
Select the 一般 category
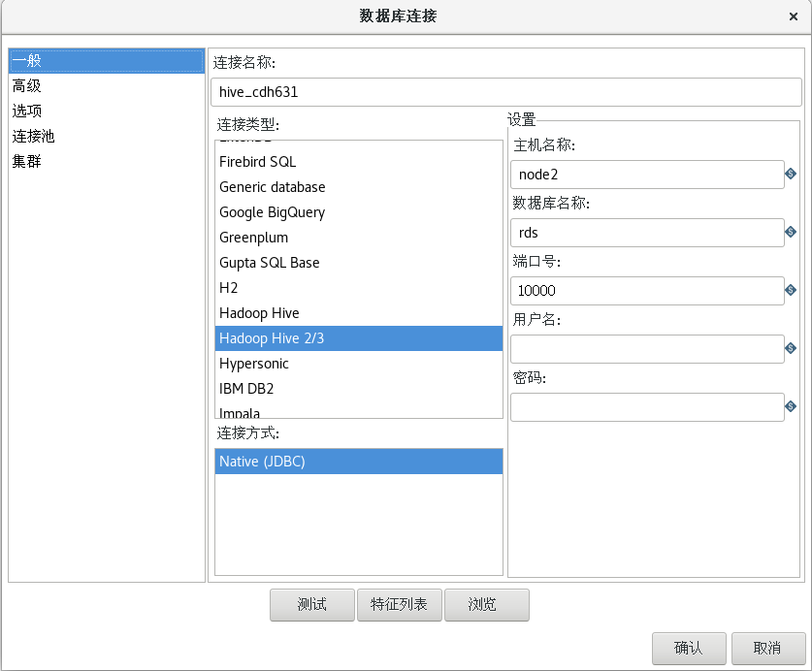(x=107, y=61)
